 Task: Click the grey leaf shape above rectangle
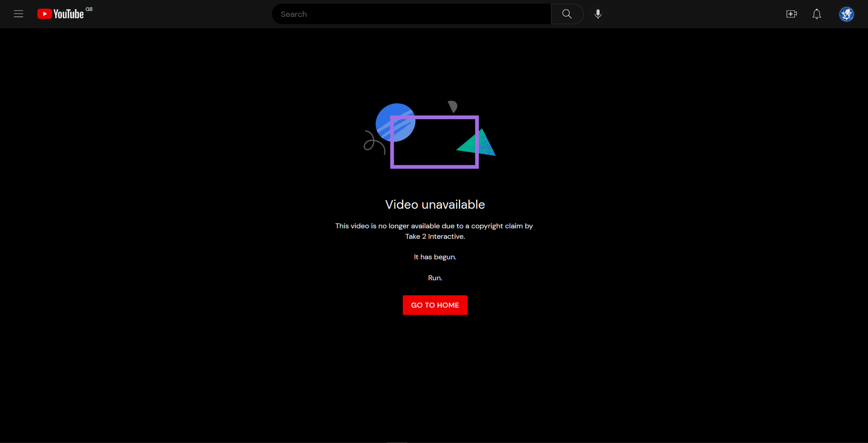click(452, 107)
